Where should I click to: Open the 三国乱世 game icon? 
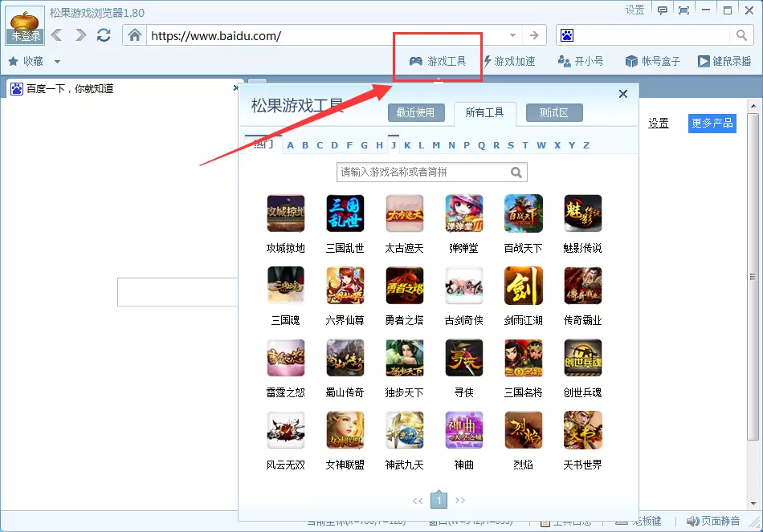345,213
